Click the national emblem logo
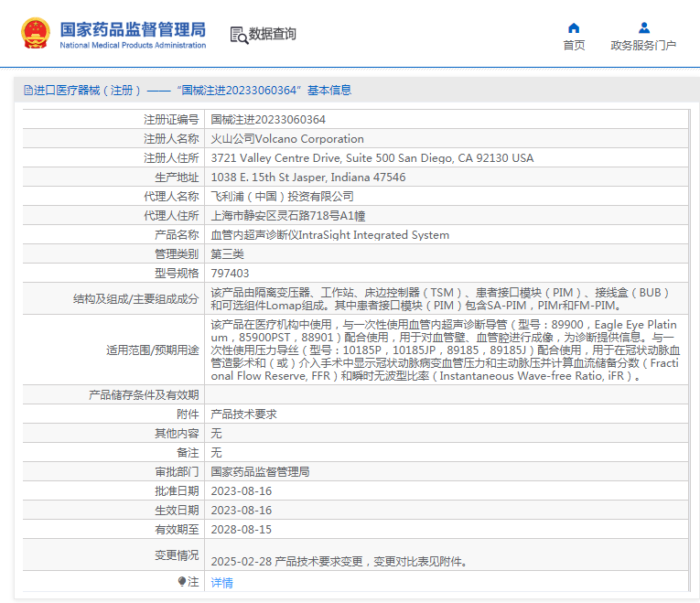Image resolution: width=700 pixels, height=603 pixels. [36, 33]
